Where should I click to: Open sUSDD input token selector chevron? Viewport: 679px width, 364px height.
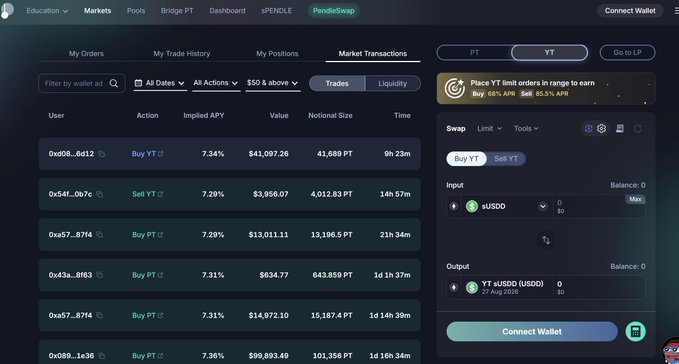point(543,206)
